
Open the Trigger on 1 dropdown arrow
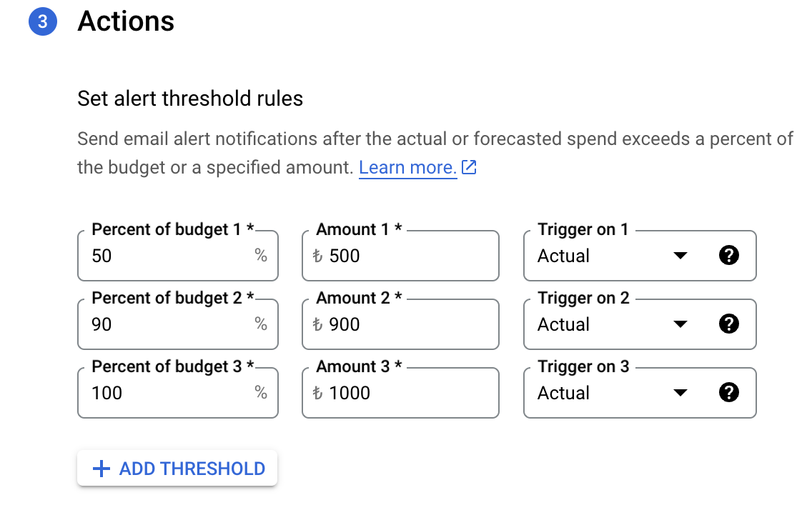(x=680, y=255)
